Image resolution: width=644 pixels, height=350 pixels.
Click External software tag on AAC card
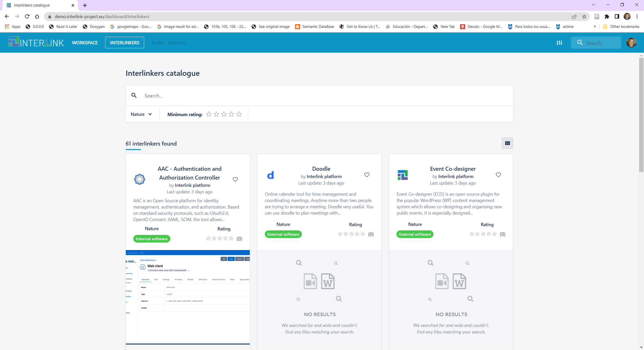(x=152, y=239)
